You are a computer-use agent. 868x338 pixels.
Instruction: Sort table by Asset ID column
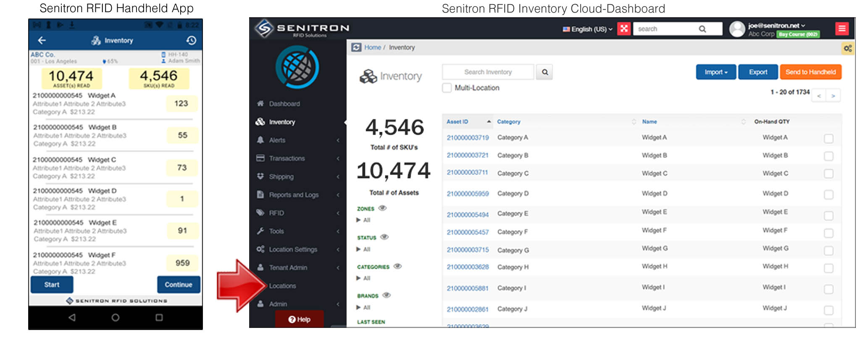coord(468,122)
